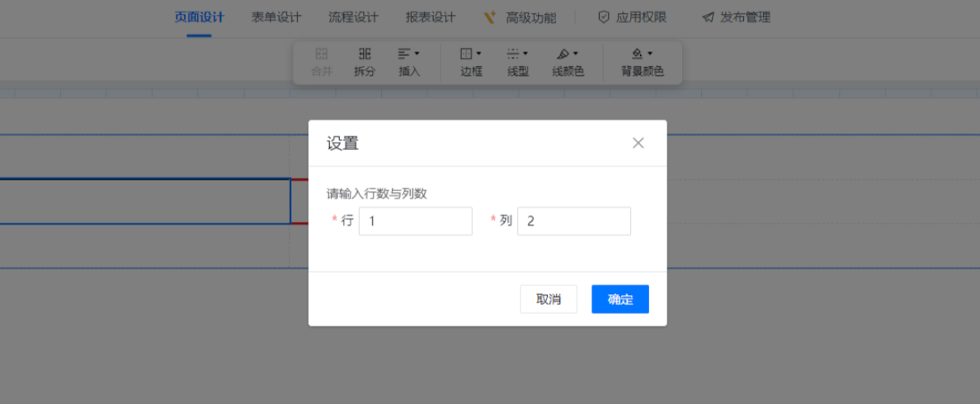Select the blue-outlined table cell
Screen dimensions: 980x404
tap(144, 201)
